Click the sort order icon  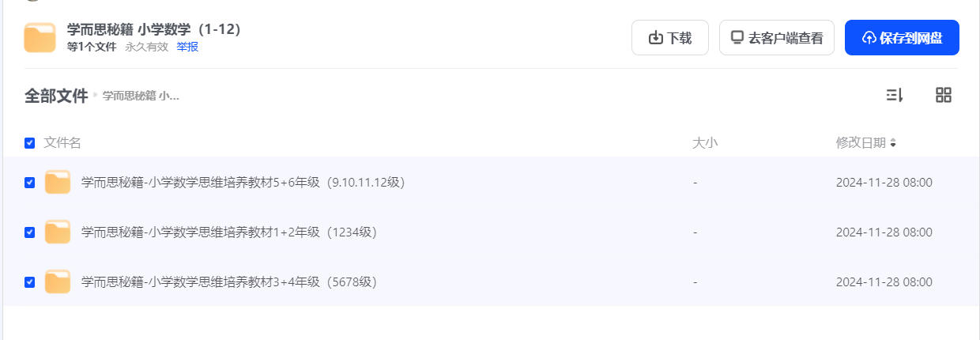coord(894,96)
